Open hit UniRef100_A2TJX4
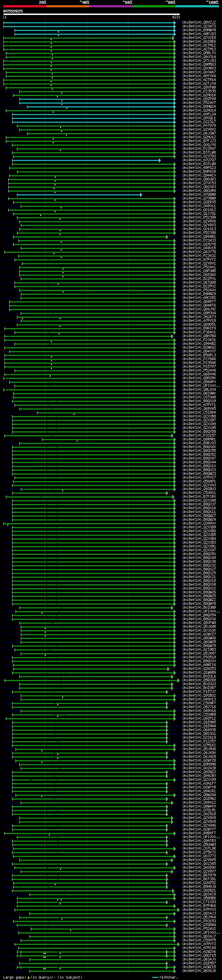Image resolution: width=222 pixels, height=980 pixels. (x=199, y=84)
